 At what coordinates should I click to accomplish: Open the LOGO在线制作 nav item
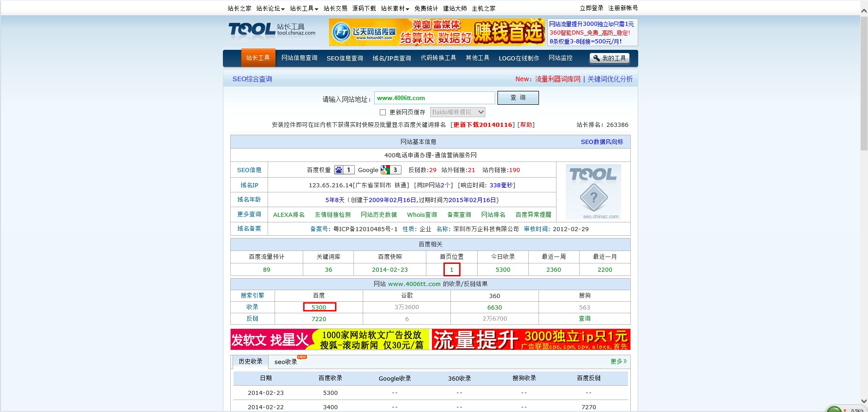[519, 58]
